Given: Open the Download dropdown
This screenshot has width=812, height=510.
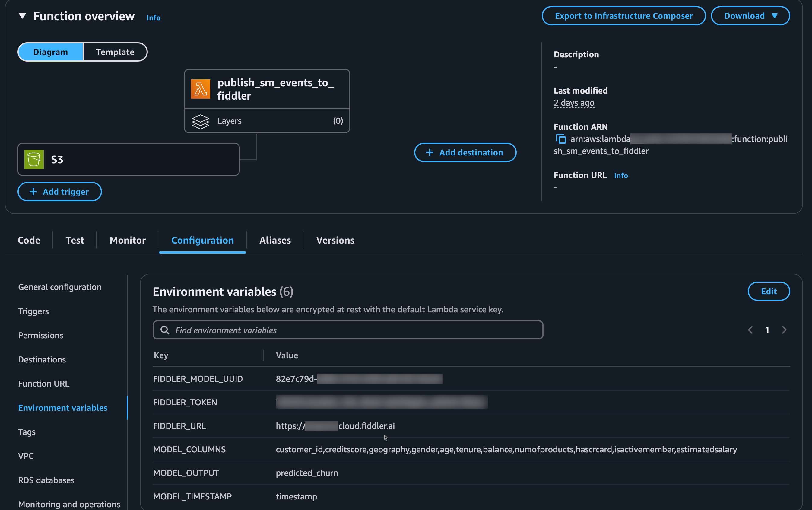Looking at the screenshot, I should coord(750,15).
